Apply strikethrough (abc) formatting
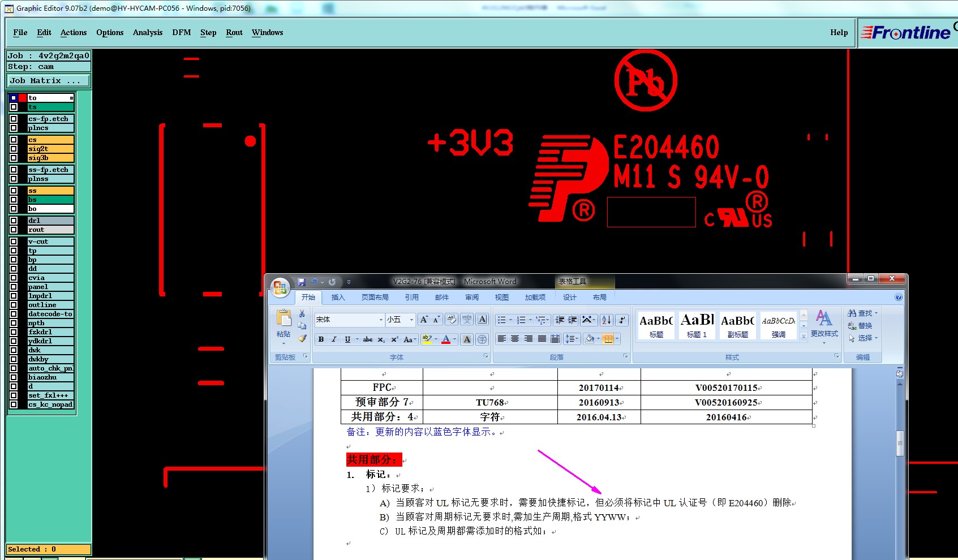 368,339
